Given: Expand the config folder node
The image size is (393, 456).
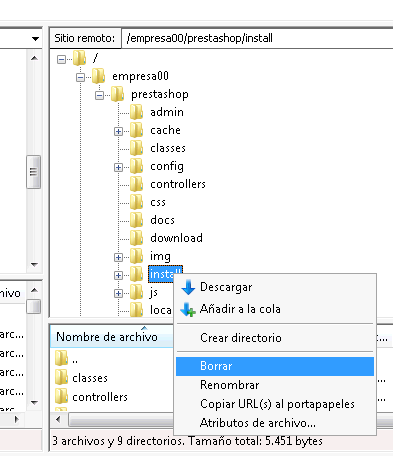Looking at the screenshot, I should tap(118, 167).
